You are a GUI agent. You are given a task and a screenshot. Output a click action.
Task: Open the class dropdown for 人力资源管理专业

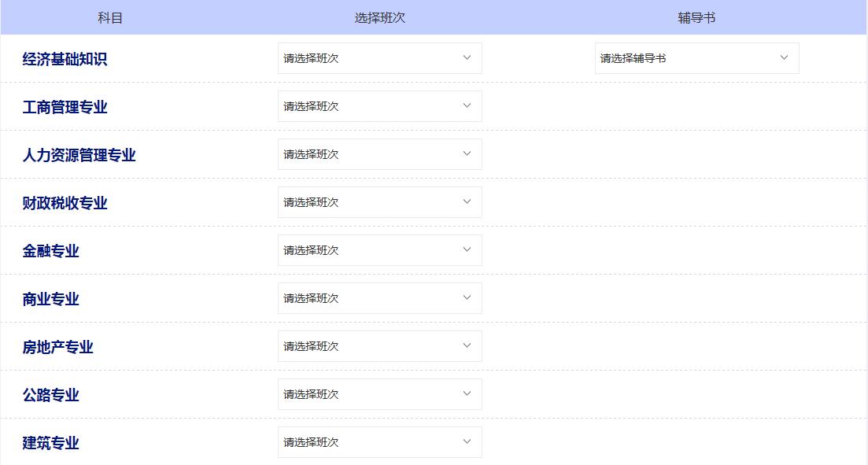pyautogui.click(x=380, y=153)
